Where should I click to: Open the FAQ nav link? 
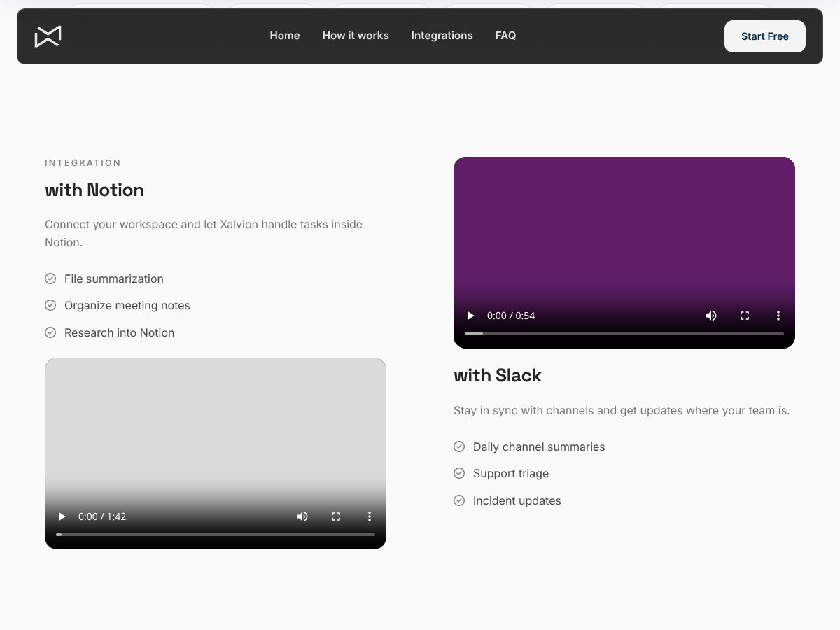[x=505, y=36]
